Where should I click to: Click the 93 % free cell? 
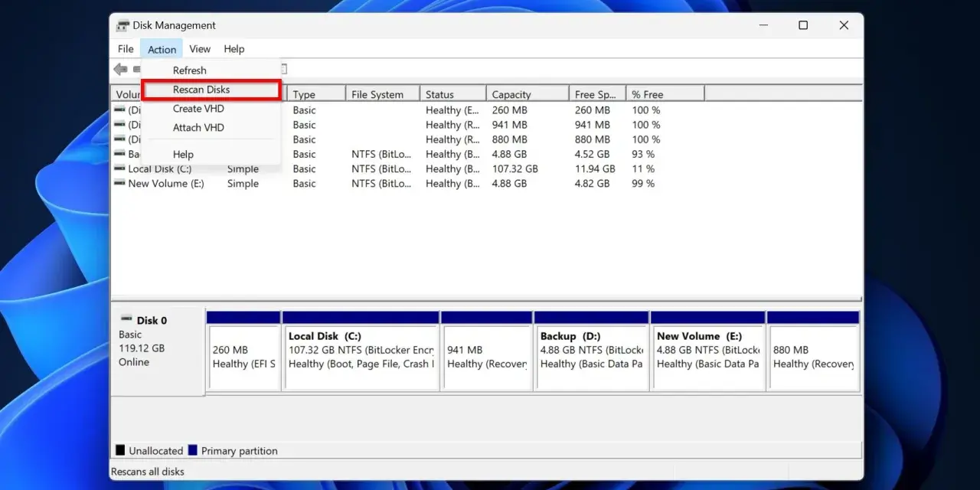click(643, 154)
